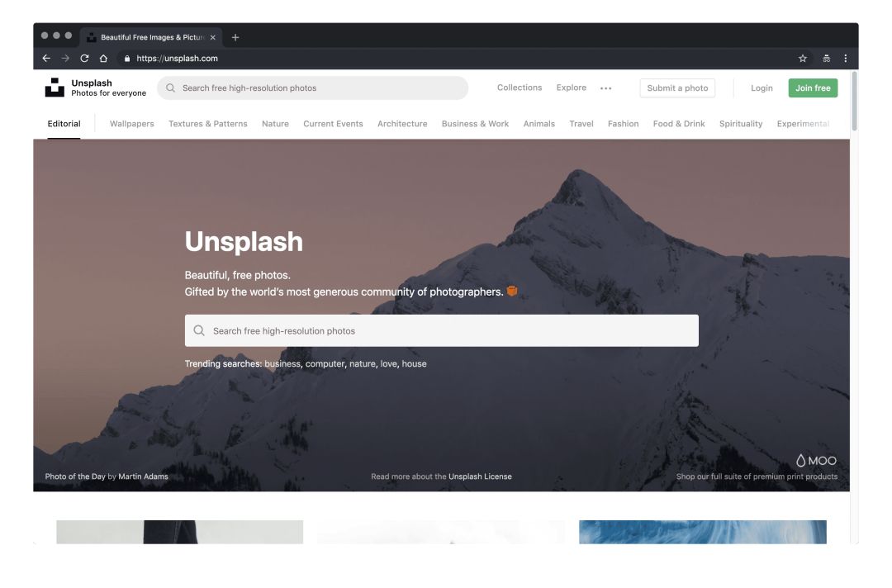Go to the browser home icon
The height and width of the screenshot is (588, 892).
(103, 58)
